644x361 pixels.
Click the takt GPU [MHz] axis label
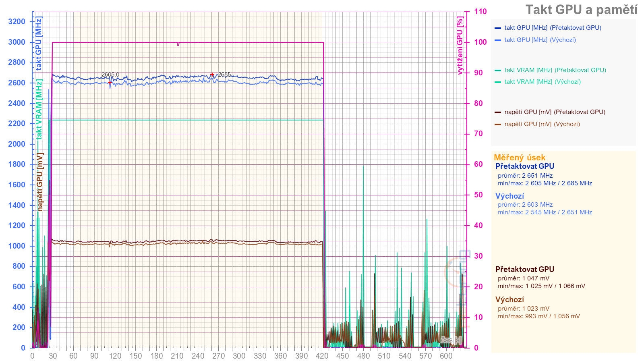coord(39,44)
